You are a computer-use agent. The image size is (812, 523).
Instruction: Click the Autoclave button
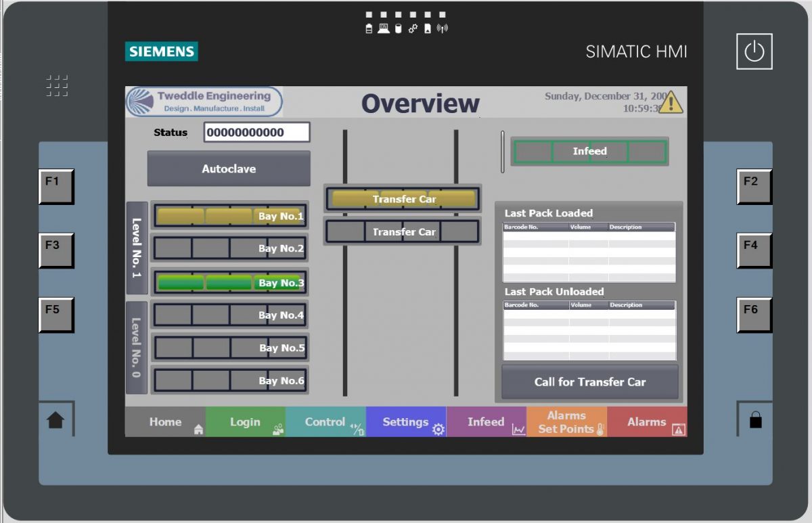[229, 168]
